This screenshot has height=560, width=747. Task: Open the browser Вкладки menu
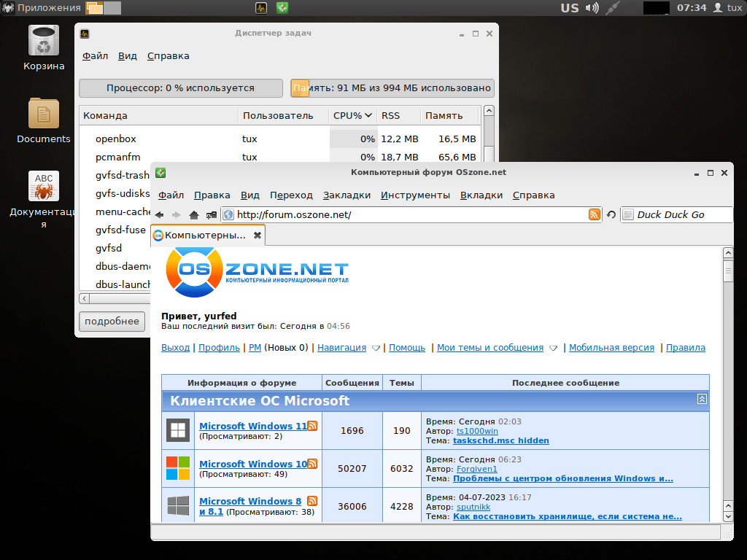click(481, 195)
